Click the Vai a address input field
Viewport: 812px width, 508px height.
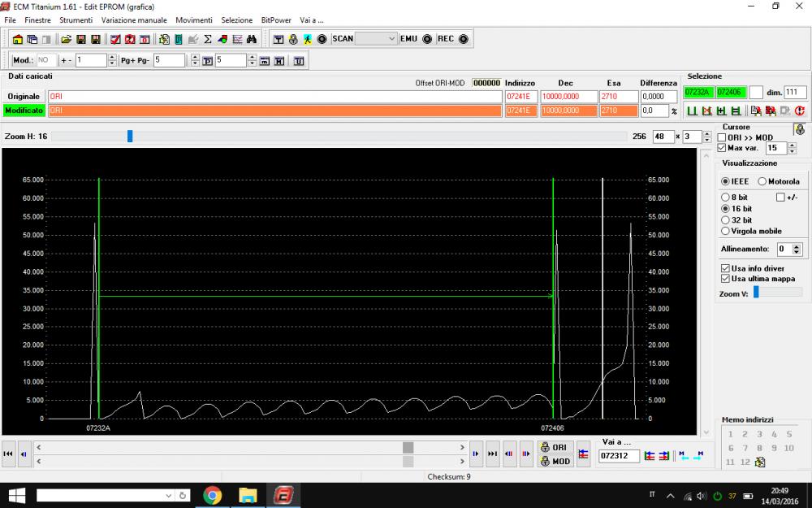tap(620, 456)
